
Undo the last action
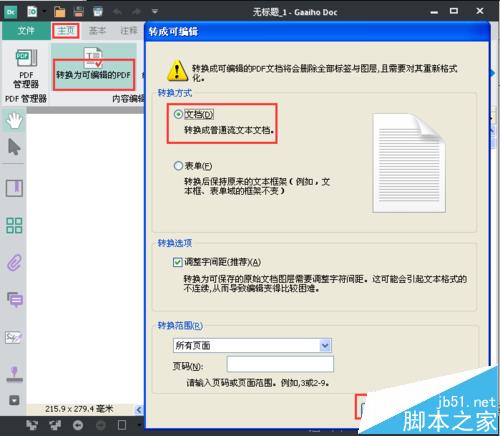pos(117,12)
